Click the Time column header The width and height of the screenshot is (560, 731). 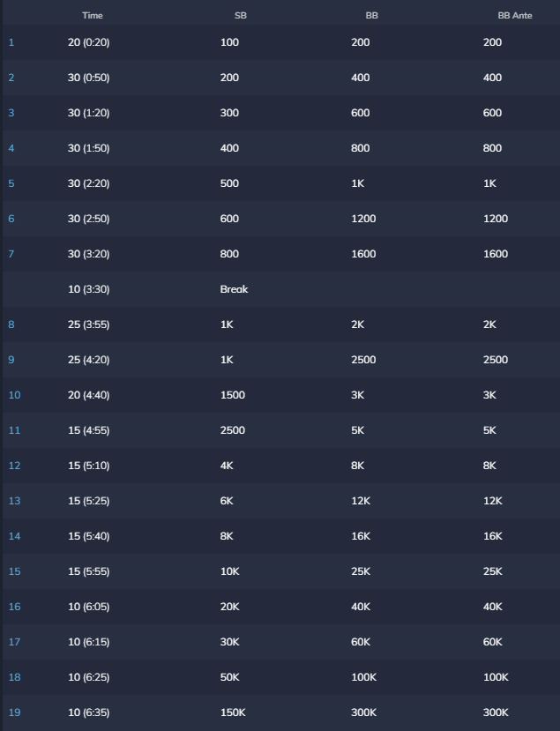click(92, 16)
